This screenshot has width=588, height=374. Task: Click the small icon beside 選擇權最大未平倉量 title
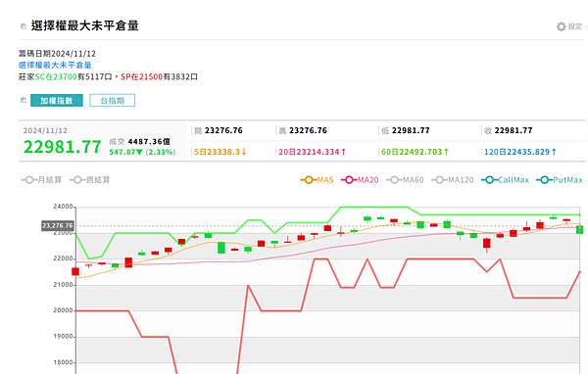24,26
